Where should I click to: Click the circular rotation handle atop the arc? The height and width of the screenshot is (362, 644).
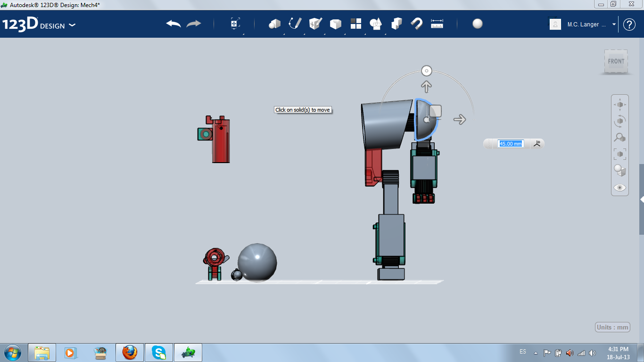[x=427, y=71]
